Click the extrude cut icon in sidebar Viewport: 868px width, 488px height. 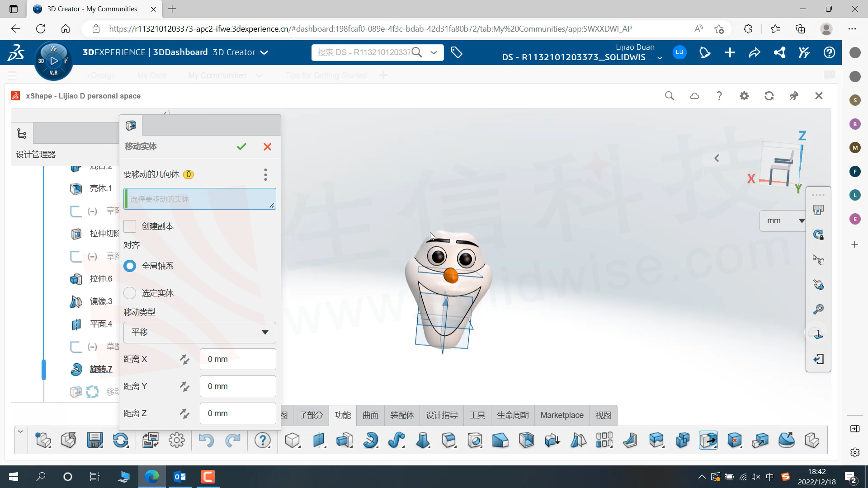coord(76,234)
